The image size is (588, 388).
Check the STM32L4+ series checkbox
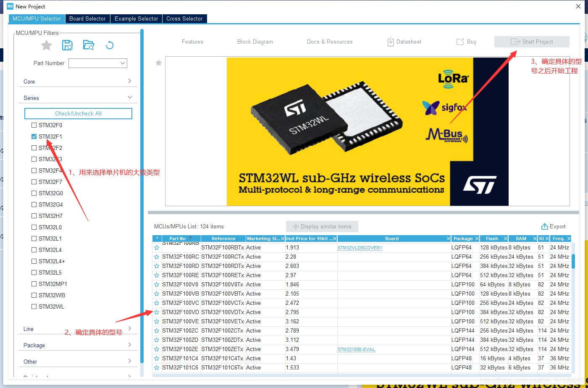click(34, 261)
